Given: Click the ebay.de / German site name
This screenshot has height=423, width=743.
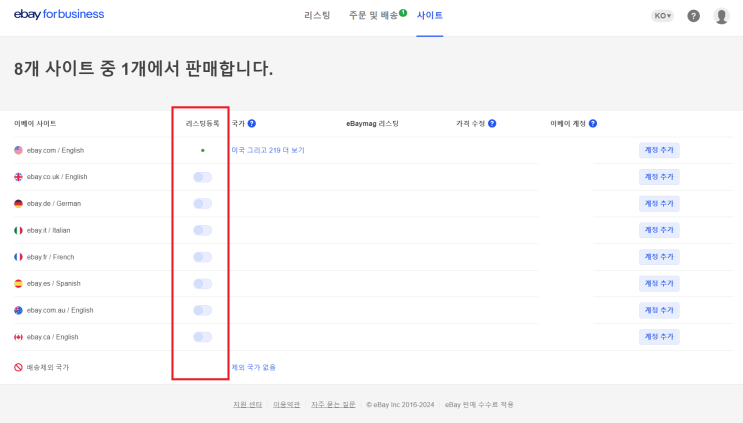Looking at the screenshot, I should [54, 204].
